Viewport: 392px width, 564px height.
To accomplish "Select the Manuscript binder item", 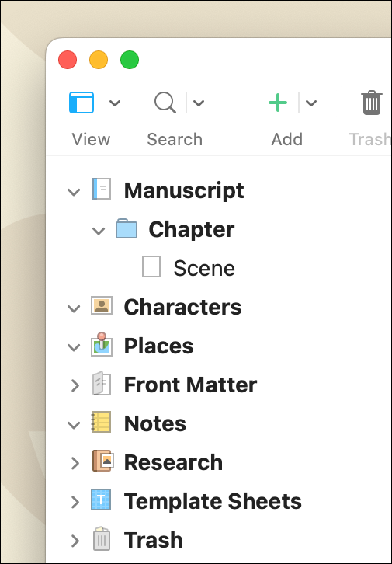I will click(184, 190).
